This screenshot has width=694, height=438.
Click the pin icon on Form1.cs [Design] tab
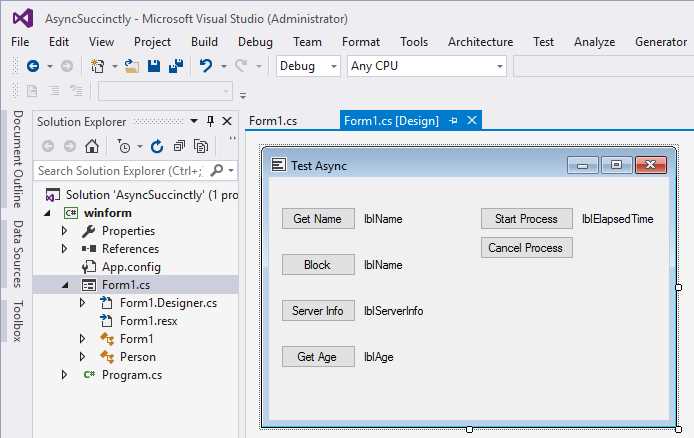click(x=453, y=121)
